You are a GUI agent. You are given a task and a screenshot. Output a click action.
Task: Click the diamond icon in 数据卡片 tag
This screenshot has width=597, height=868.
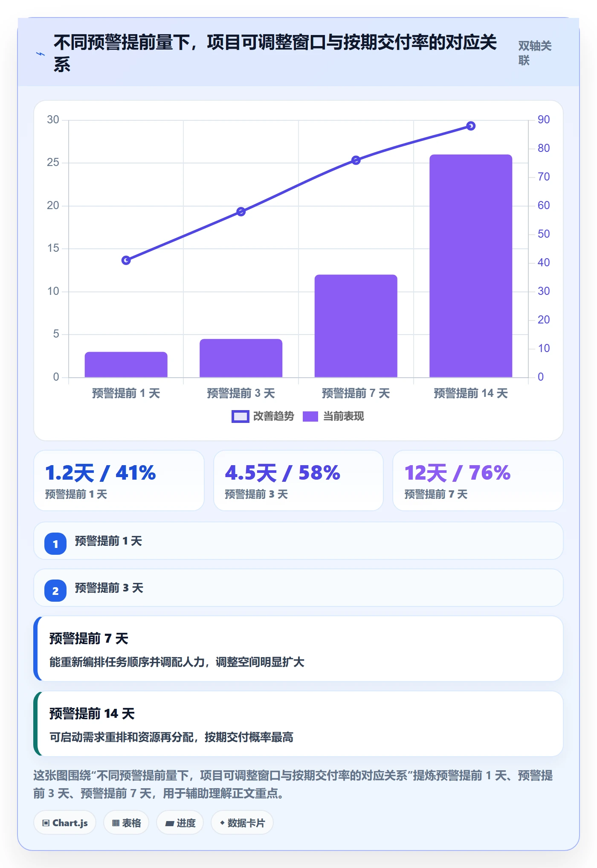click(222, 823)
